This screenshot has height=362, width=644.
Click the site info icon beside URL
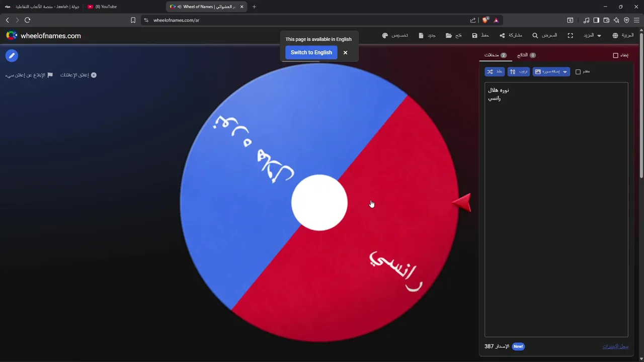146,20
